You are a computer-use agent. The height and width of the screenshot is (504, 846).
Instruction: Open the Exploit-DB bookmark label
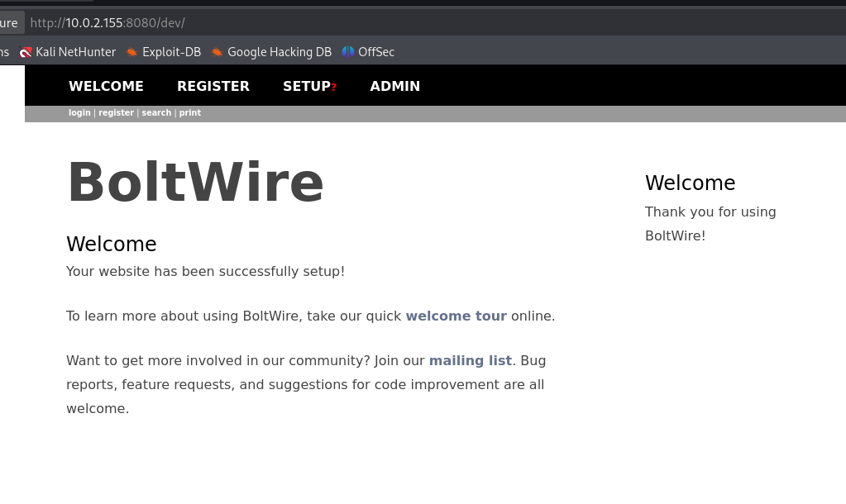pyautogui.click(x=171, y=52)
